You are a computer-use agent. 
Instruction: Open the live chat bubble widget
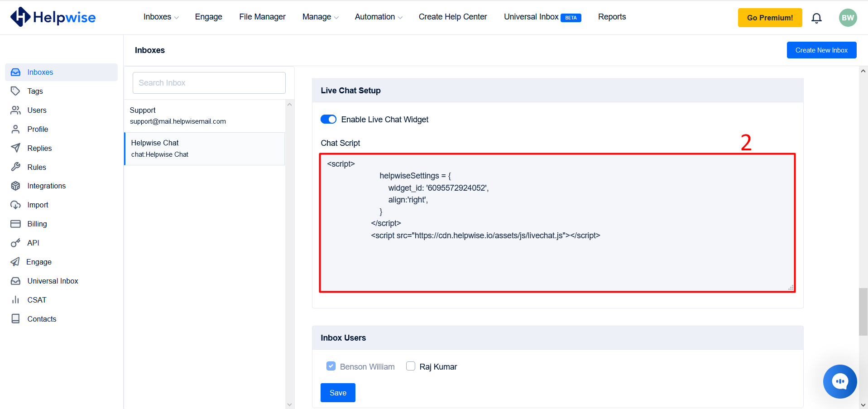coord(839,381)
